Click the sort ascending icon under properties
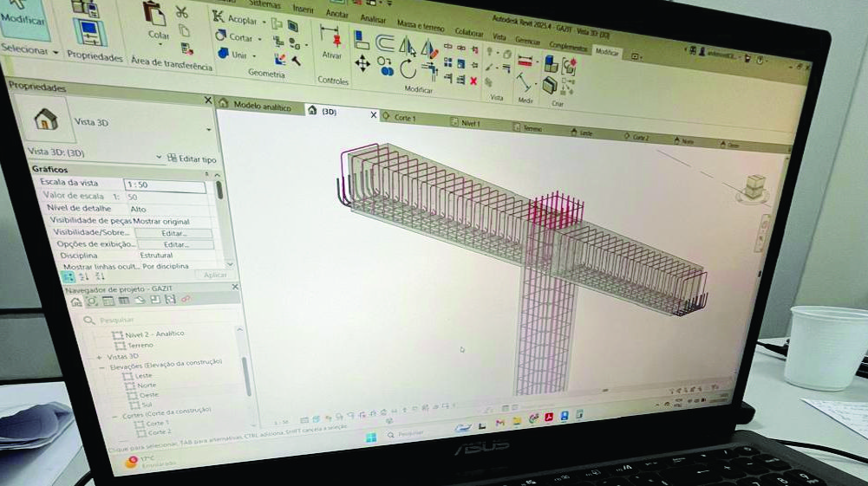 [83, 276]
